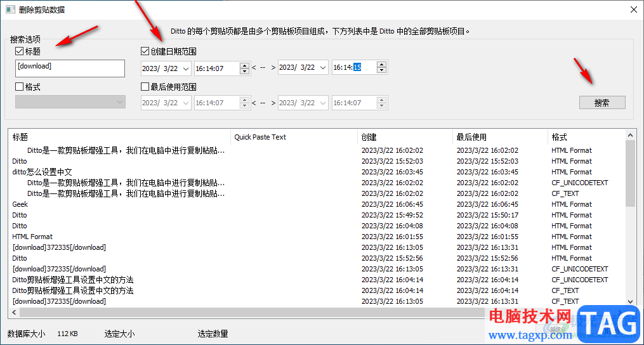This screenshot has height=345, width=644.
Task: Increase the creation start time with up spinner
Action: (245, 65)
